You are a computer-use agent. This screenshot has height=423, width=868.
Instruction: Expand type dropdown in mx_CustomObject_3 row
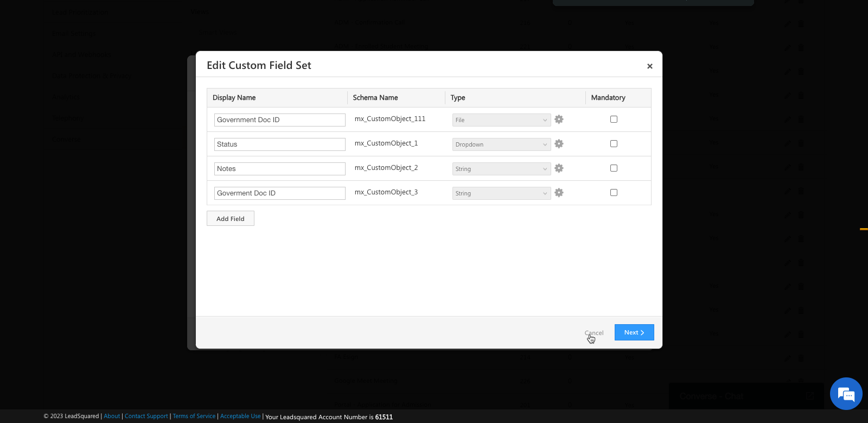[x=501, y=193]
